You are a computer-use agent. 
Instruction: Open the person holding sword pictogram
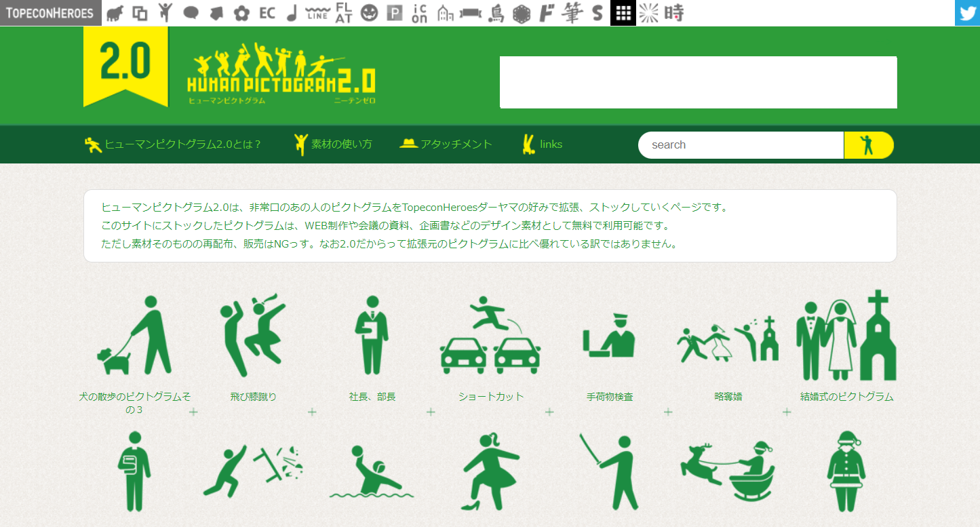pyautogui.click(x=609, y=471)
